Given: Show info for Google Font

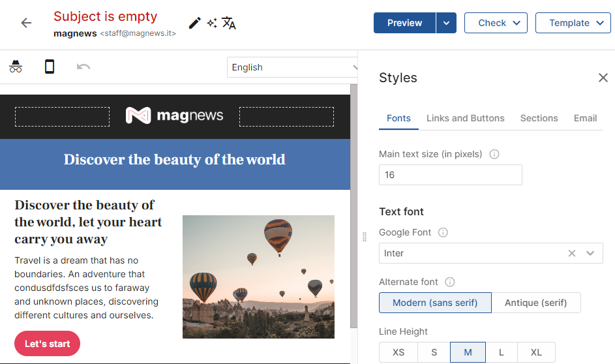Looking at the screenshot, I should (443, 233).
